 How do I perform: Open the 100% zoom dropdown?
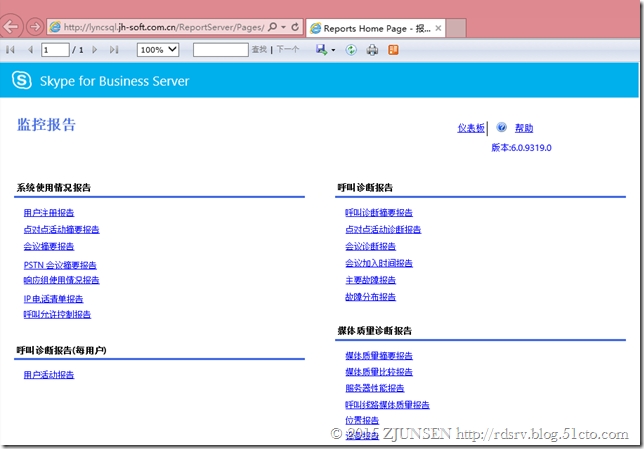158,50
